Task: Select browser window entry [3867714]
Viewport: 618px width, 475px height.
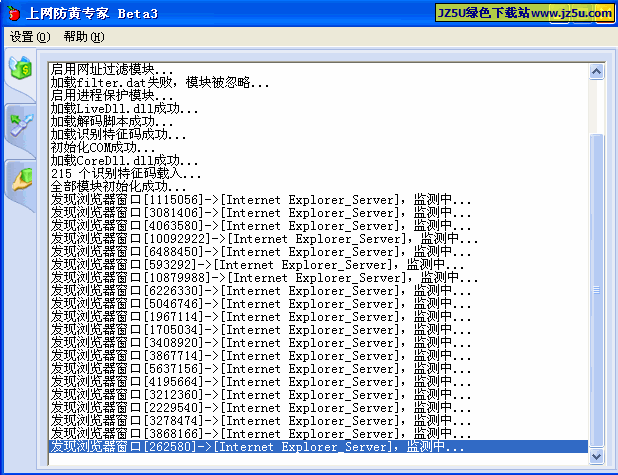Action: coord(318,356)
